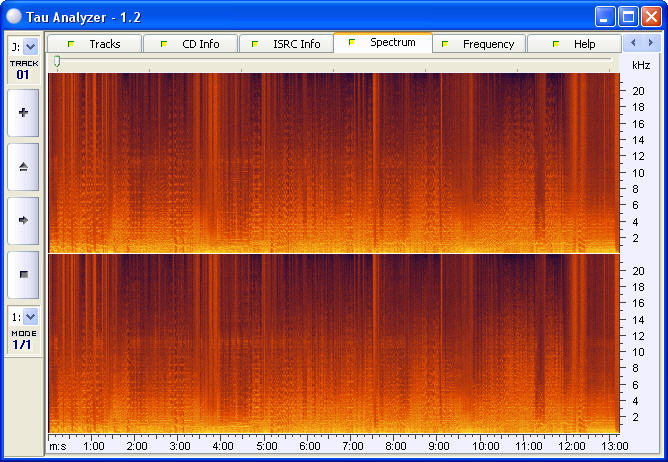Select the ISRC Info tab

point(287,44)
